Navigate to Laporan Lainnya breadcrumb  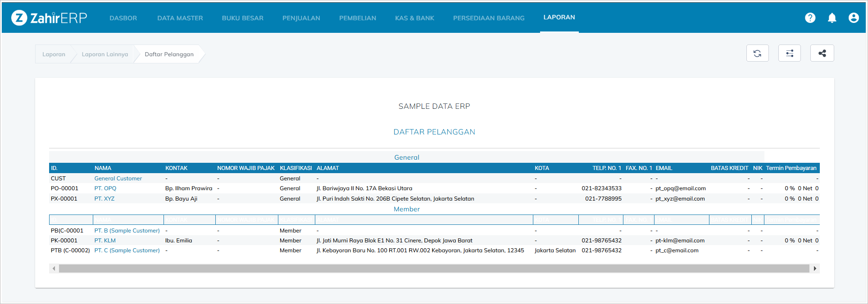click(x=105, y=54)
